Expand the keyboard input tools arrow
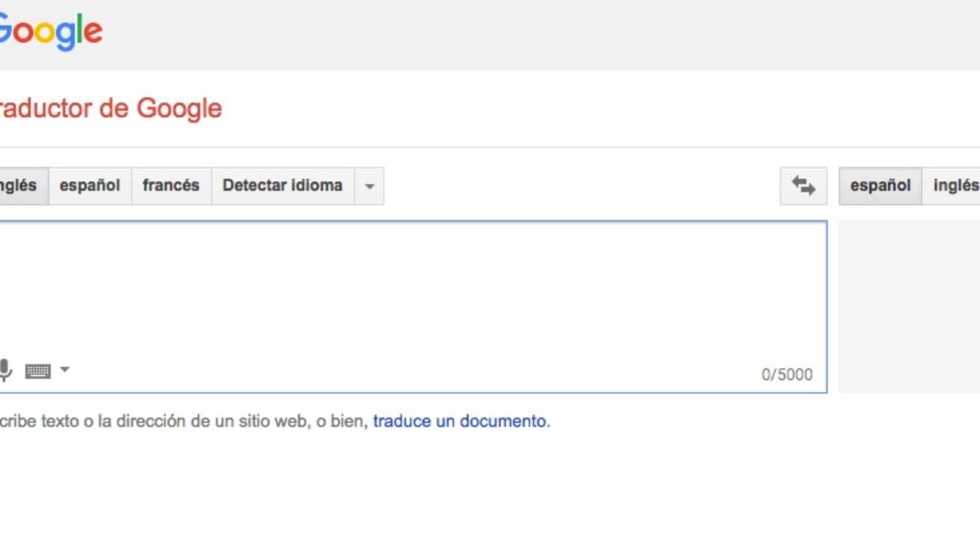980x551 pixels. [x=65, y=369]
